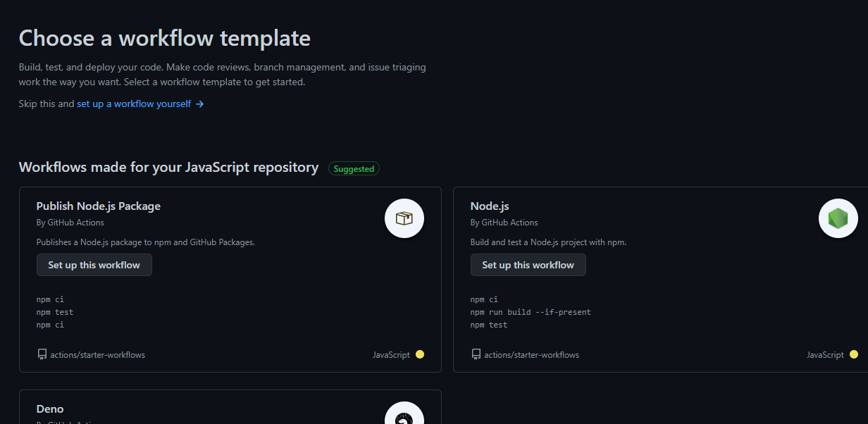
Task: Click 'npm run build --if-present' line
Action: 531,312
